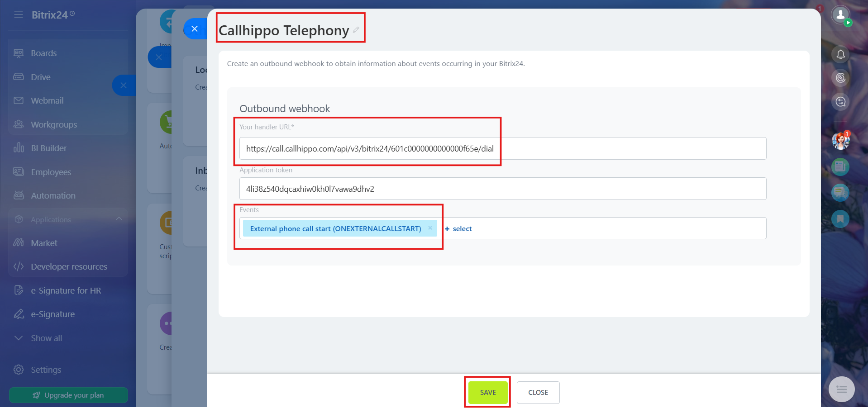Open Drive in the sidebar
The image size is (868, 408).
point(41,77)
